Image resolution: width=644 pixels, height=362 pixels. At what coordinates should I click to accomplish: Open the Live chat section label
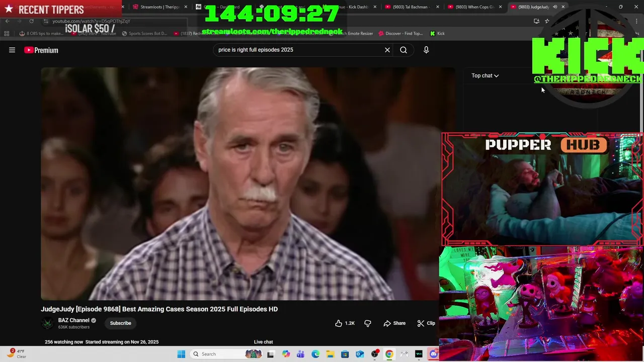(263, 342)
